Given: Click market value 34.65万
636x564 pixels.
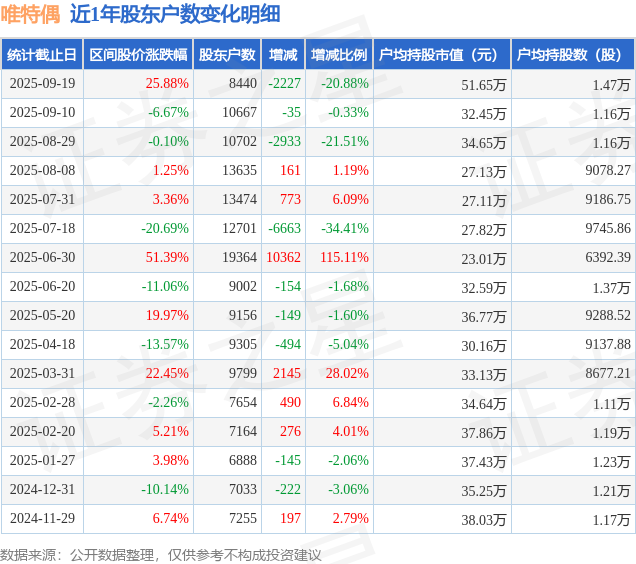Looking at the screenshot, I should point(483,143).
